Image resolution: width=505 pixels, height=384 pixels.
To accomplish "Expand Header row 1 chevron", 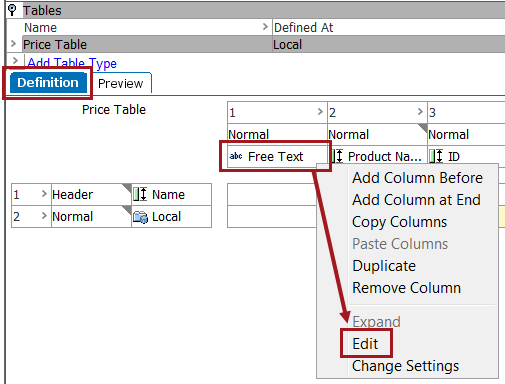I will 44,193.
